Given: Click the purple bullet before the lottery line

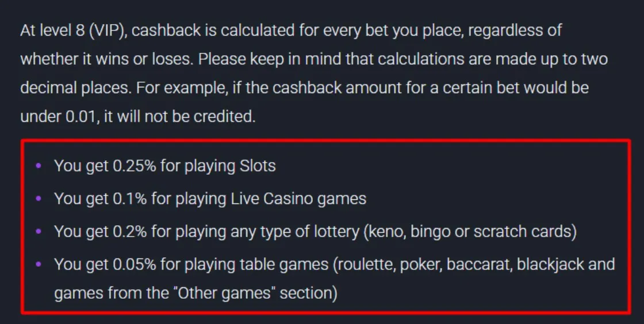Looking at the screenshot, I should point(39,232).
